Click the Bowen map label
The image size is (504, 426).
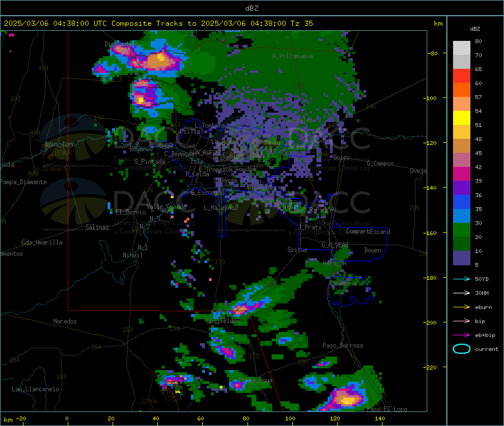click(x=372, y=250)
